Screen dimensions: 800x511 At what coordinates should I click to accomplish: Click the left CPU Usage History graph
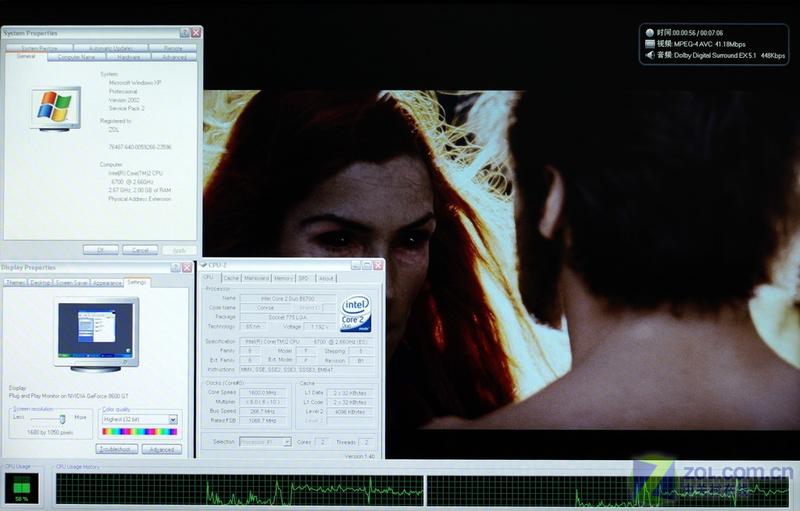tap(239, 490)
